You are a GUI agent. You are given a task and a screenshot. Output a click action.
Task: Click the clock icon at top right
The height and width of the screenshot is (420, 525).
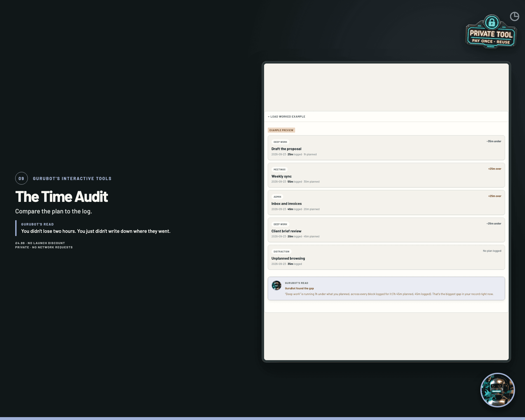(514, 16)
